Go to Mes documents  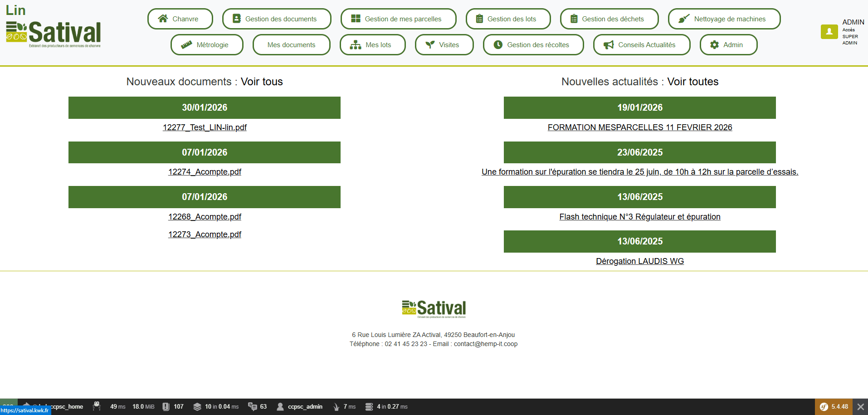pos(291,44)
